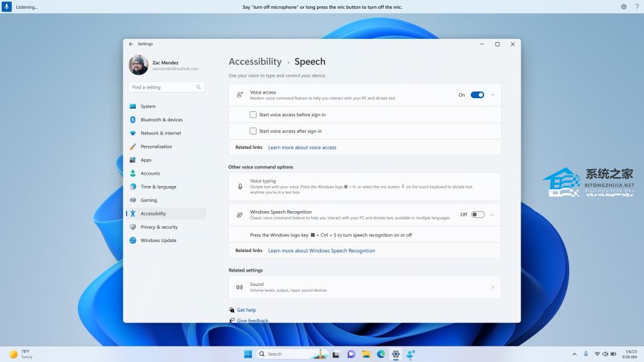The height and width of the screenshot is (362, 644).
Task: Click the battery icon in the system tray
Action: (x=614, y=354)
